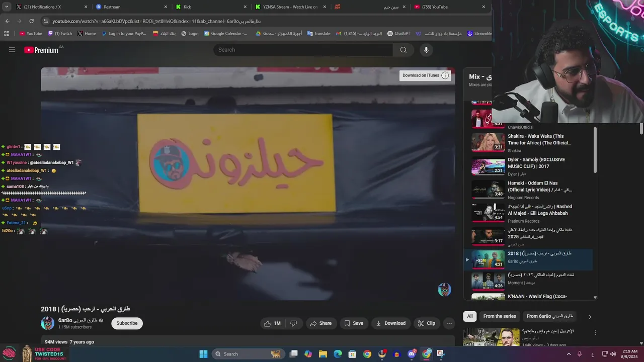
Task: Open the Translate bookmark
Action: 318,34
